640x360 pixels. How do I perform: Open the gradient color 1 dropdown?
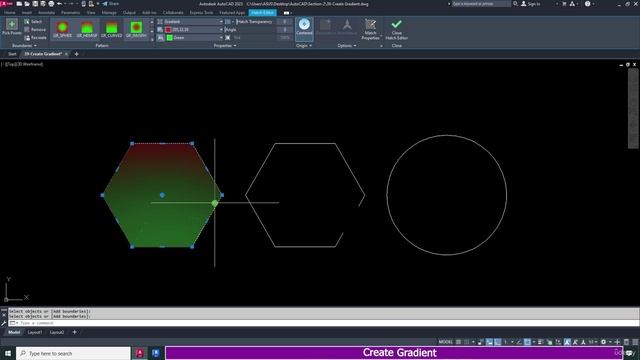click(193, 29)
